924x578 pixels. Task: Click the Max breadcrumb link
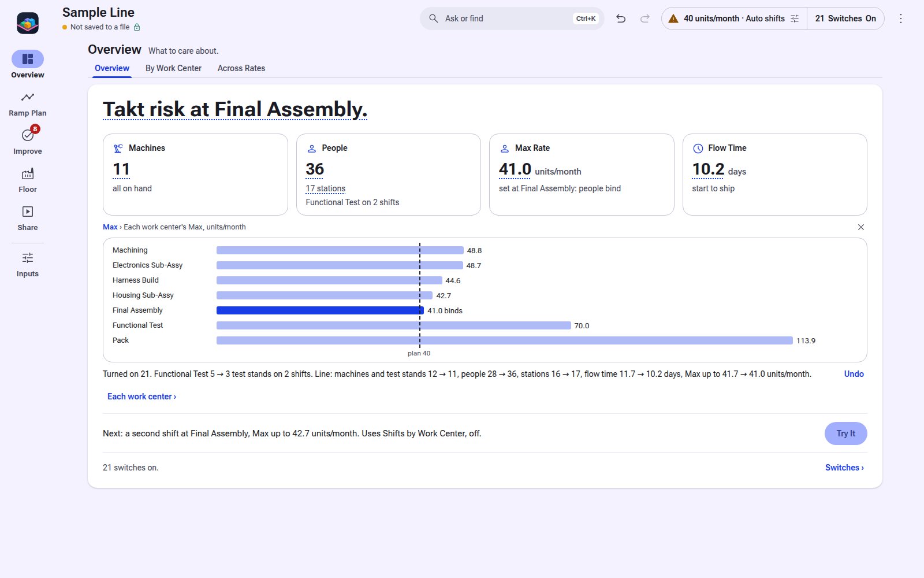pyautogui.click(x=110, y=227)
